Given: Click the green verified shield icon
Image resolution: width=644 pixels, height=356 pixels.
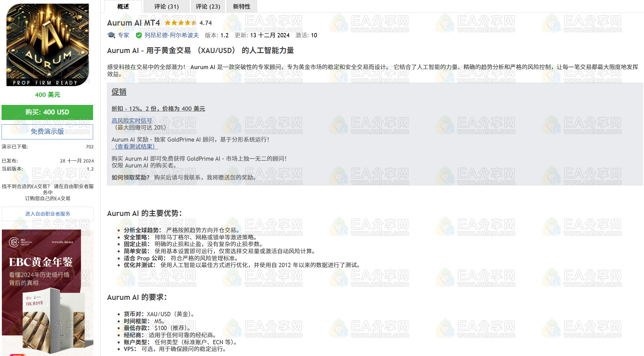Looking at the screenshot, I should (x=139, y=35).
